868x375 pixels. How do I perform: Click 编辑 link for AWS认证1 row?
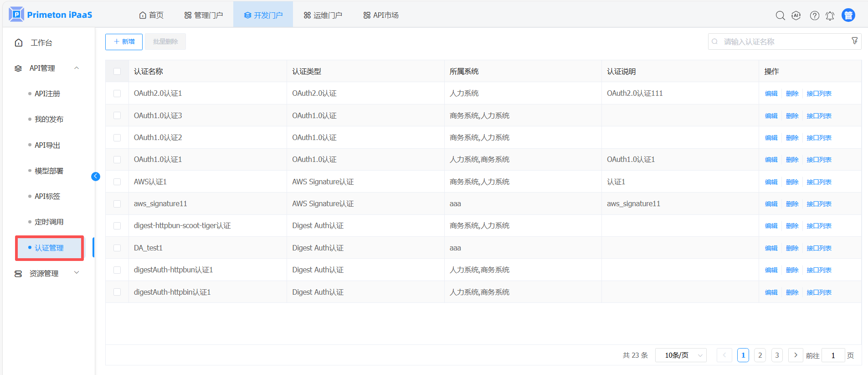pos(771,182)
